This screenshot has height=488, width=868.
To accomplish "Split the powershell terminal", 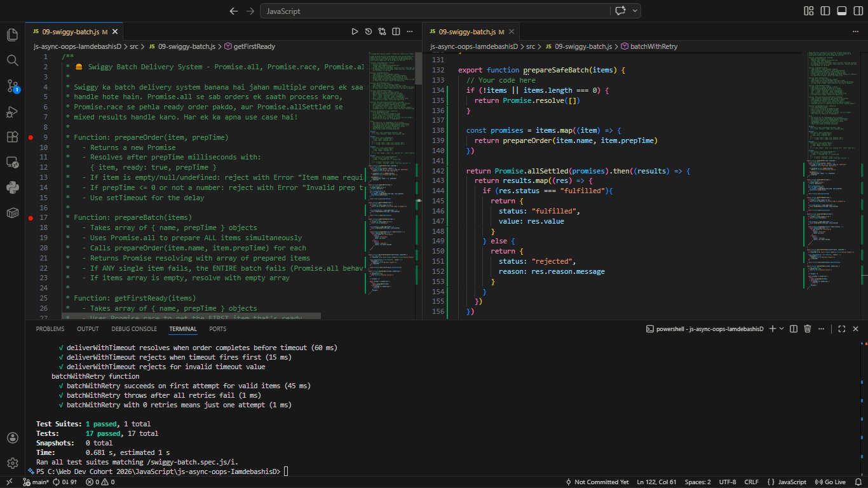I will tap(793, 329).
